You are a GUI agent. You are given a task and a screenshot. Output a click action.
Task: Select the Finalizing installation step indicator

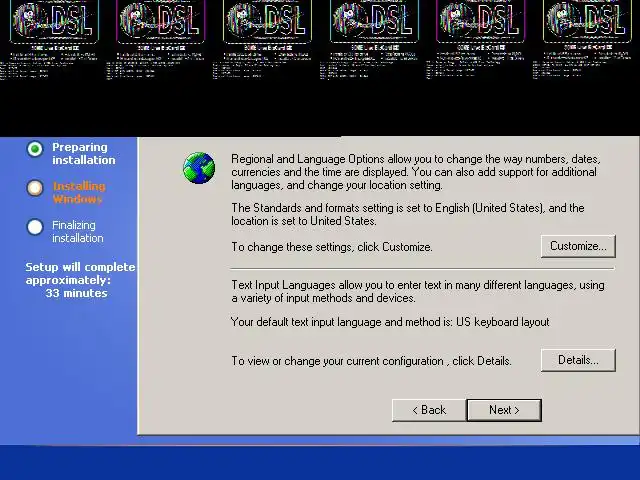(x=35, y=227)
